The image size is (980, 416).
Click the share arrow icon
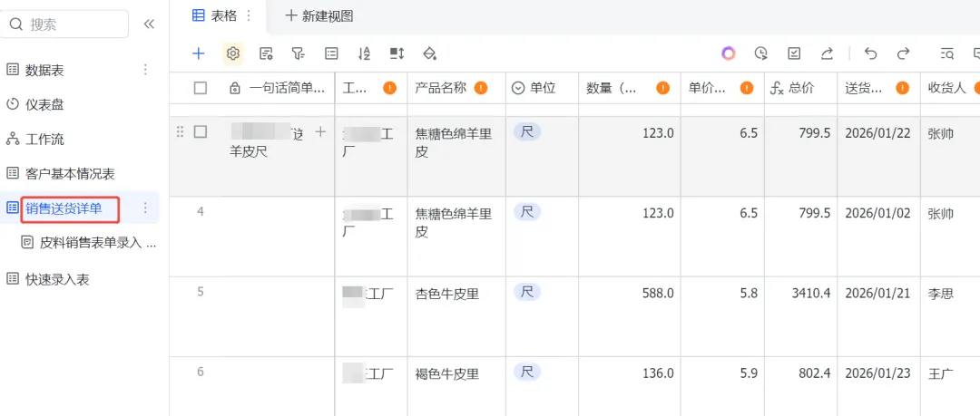827,53
